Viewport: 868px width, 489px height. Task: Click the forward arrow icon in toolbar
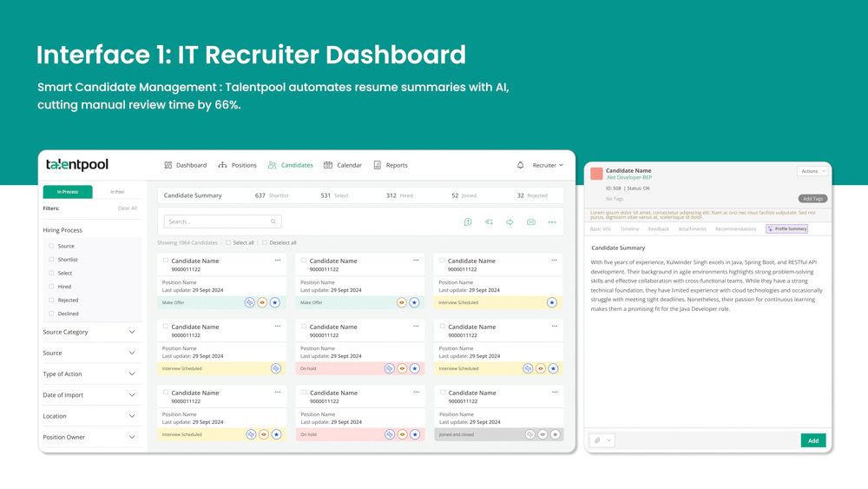(x=510, y=222)
